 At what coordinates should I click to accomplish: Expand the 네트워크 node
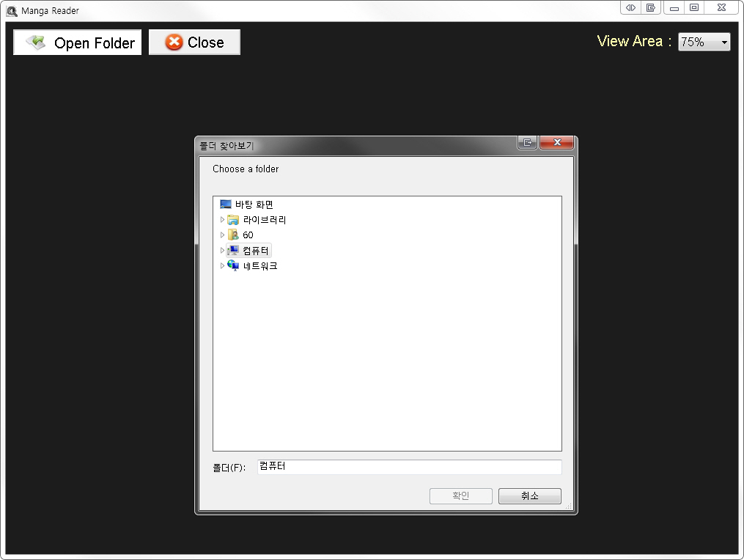[222, 266]
